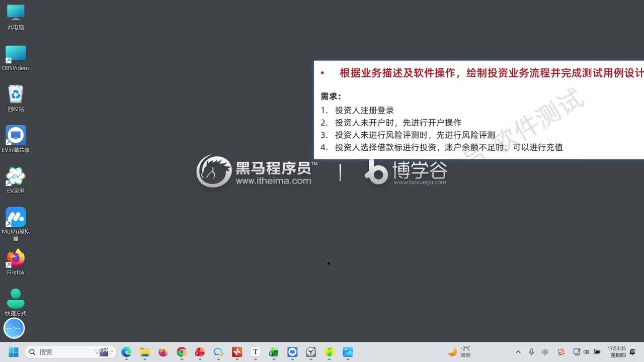
Task: Open the blue screen-share taskbar app
Action: [292, 352]
